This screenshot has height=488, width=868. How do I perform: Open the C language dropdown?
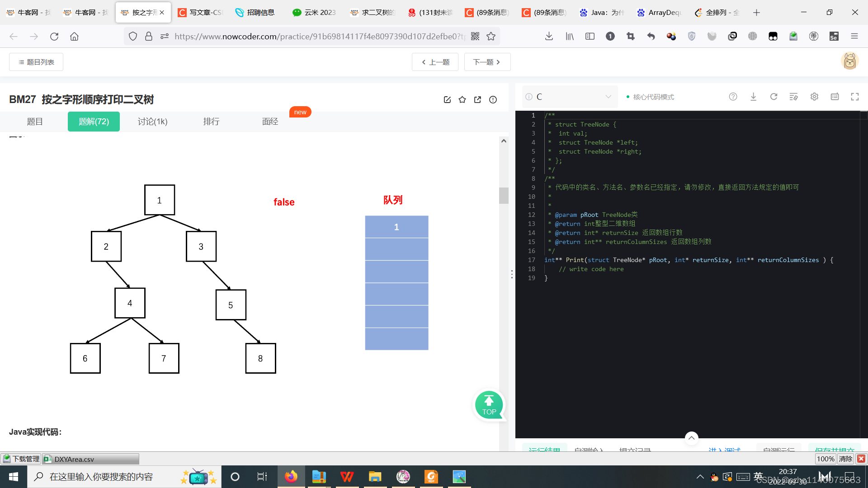tap(570, 97)
